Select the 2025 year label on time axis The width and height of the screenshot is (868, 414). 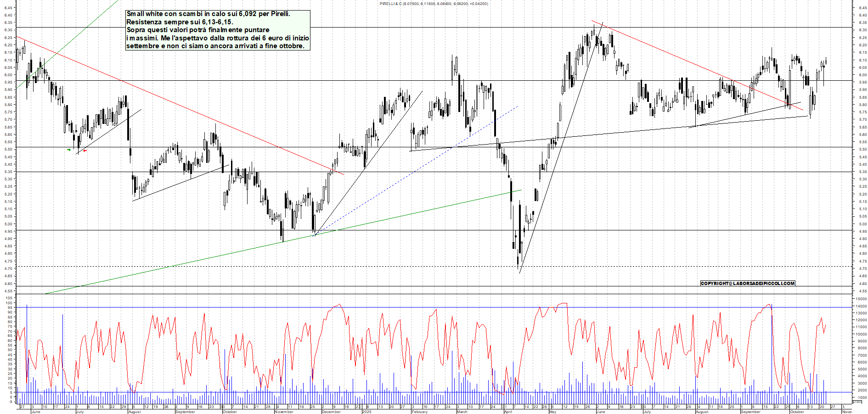tap(366, 412)
